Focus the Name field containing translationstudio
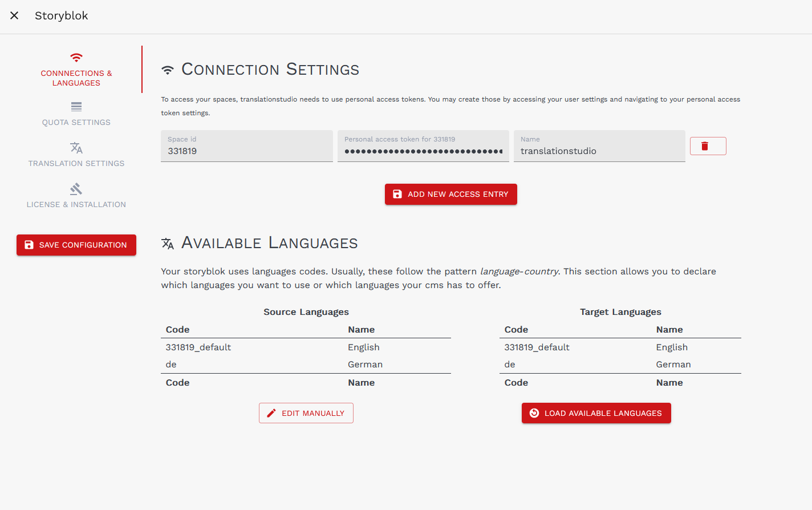This screenshot has width=812, height=510. [599, 146]
